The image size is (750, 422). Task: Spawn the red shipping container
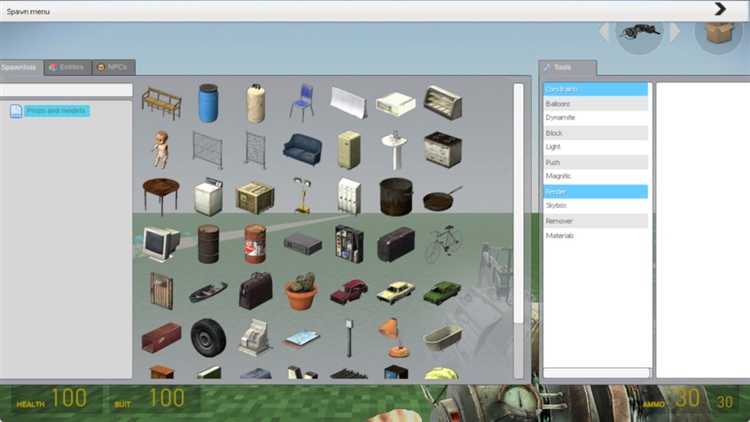[x=161, y=337]
